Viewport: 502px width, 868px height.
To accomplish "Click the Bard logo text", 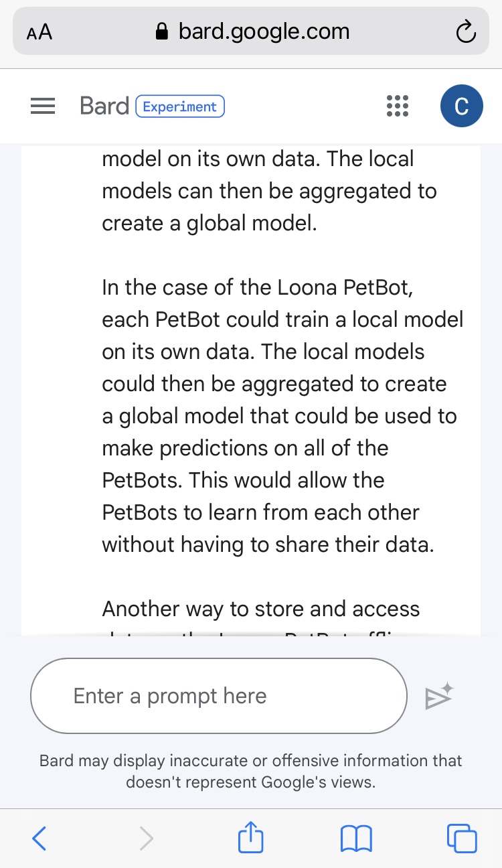I will click(x=104, y=106).
